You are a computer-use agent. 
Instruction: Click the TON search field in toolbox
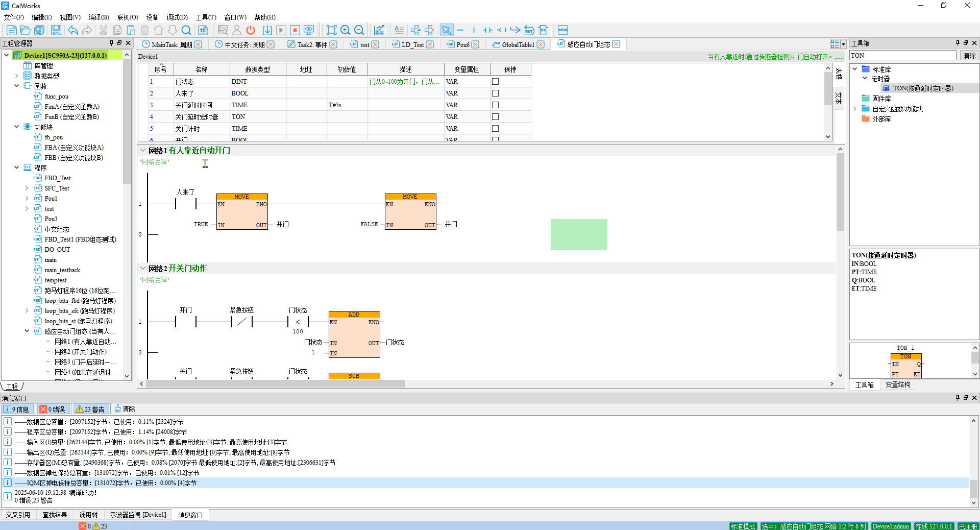pos(902,56)
